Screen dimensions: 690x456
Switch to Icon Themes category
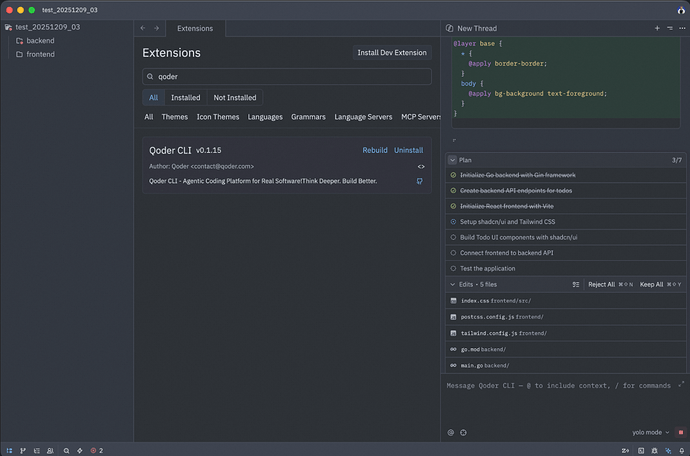pos(217,117)
